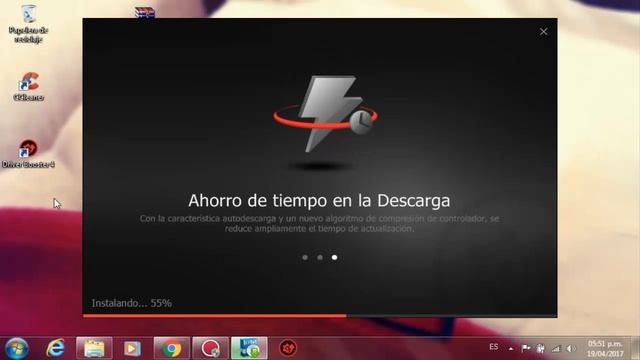Open the Windows Start menu orb

(16, 348)
